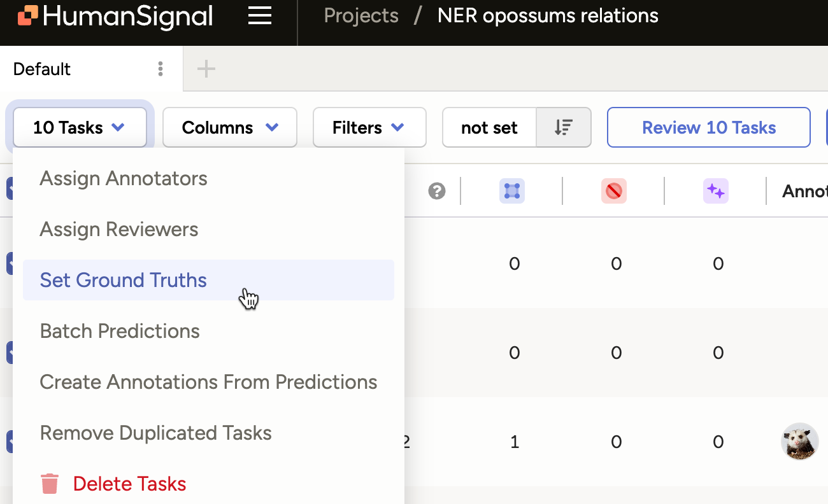Expand the 10 Tasks actions dropdown
This screenshot has width=828, height=504.
click(x=80, y=127)
